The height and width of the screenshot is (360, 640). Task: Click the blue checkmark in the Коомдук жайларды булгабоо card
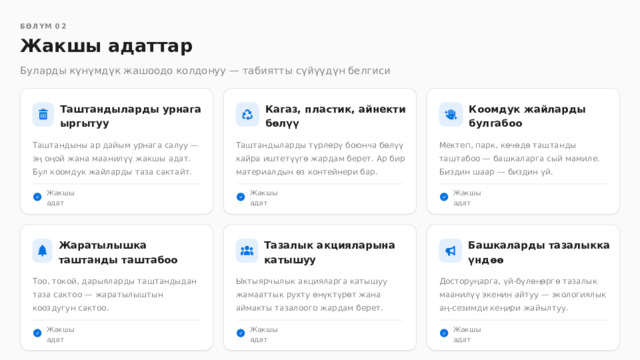pos(444,197)
